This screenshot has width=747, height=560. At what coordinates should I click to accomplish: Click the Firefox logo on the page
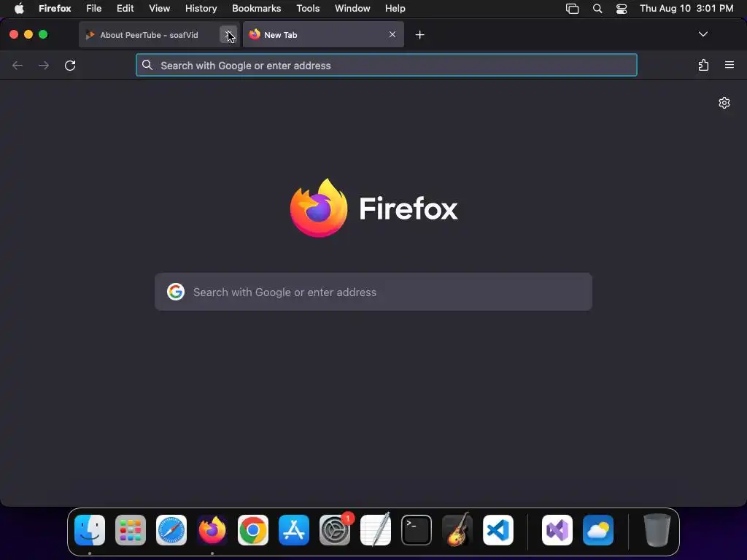tap(319, 208)
